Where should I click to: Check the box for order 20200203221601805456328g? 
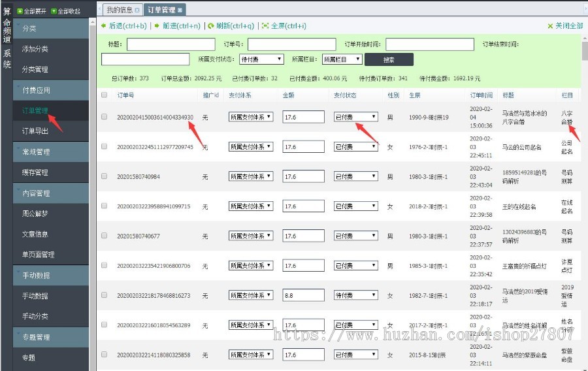pyautogui.click(x=105, y=325)
